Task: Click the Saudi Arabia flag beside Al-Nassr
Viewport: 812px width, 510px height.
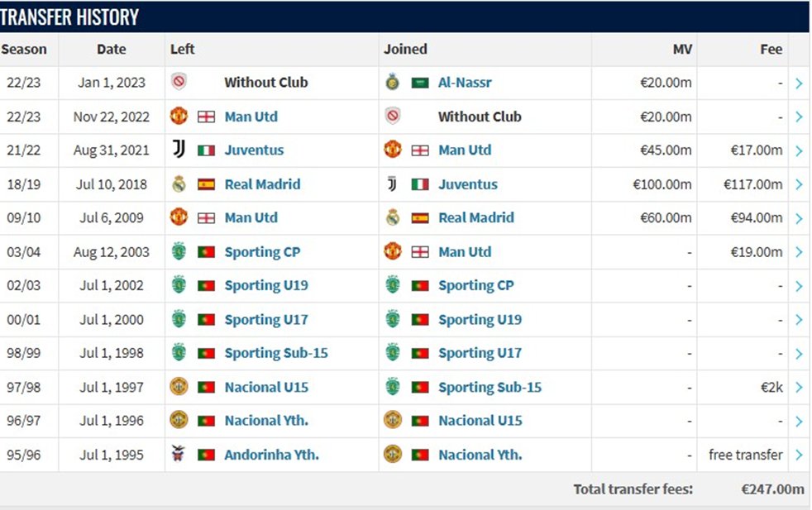Action: click(x=420, y=83)
